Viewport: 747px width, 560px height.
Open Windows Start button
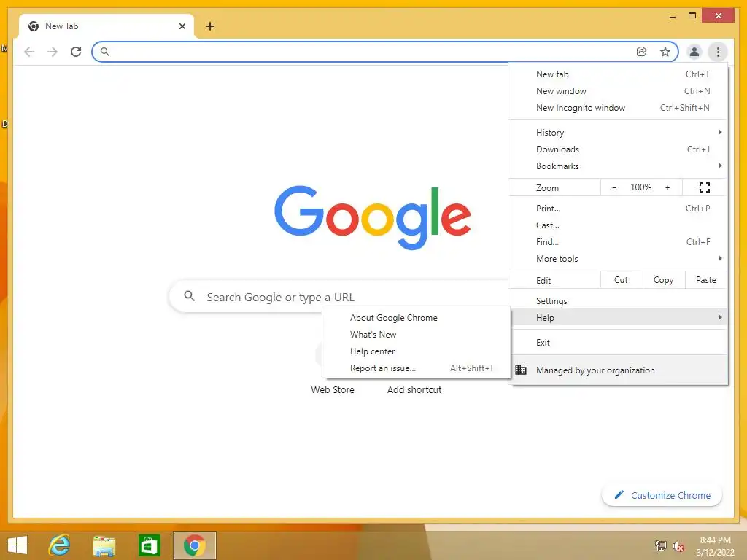(18, 545)
